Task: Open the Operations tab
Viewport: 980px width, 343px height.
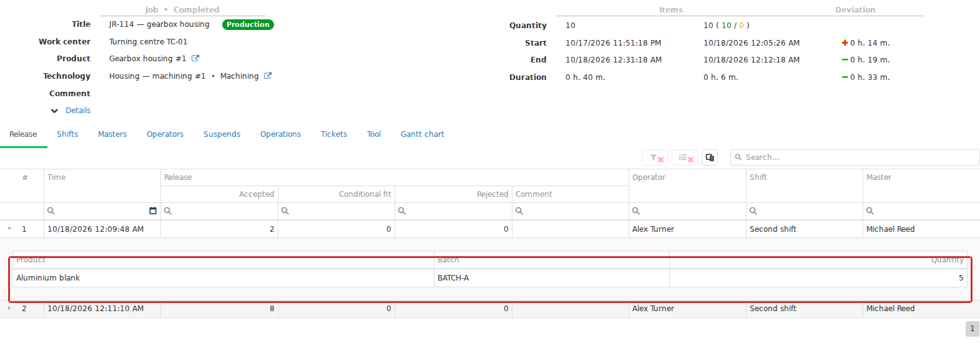Action: 280,134
